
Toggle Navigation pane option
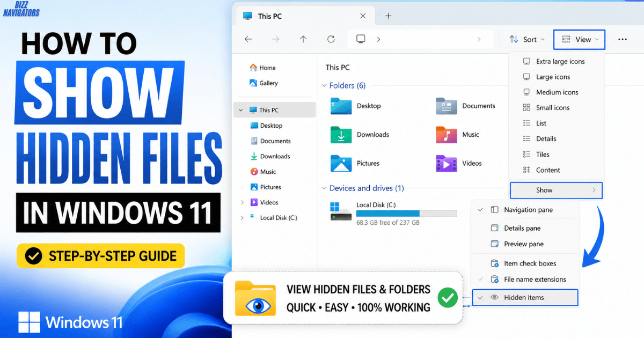tap(525, 210)
